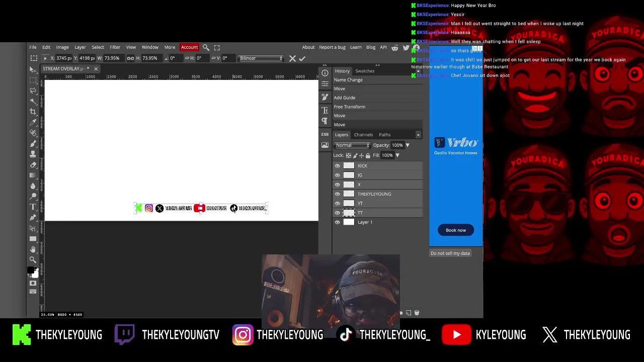
Task: Select the Clone Stamp tool
Action: (33, 154)
